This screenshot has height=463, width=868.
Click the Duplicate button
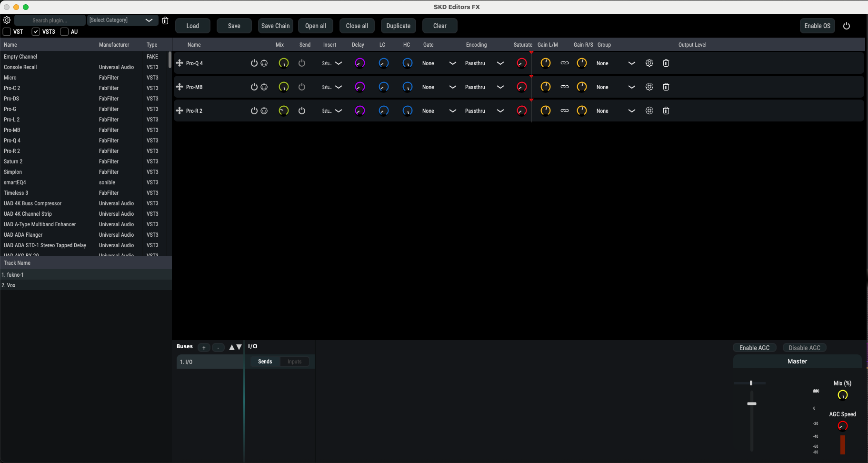(399, 26)
